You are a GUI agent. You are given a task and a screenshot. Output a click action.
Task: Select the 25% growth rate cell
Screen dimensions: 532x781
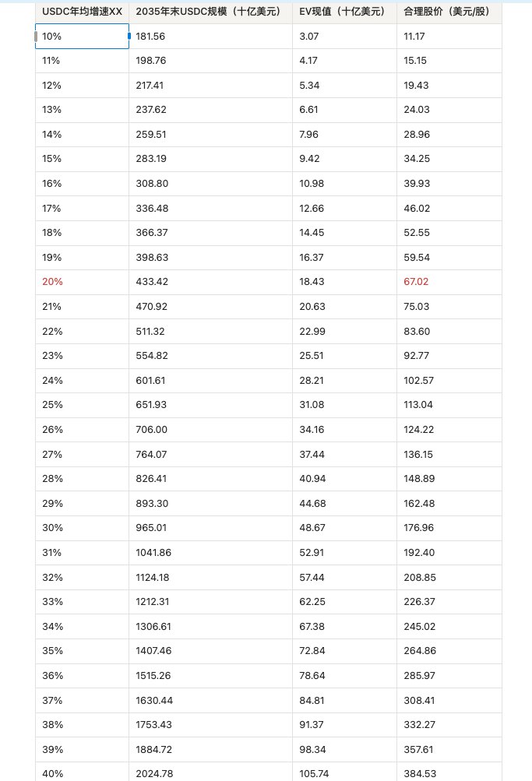tap(82, 405)
